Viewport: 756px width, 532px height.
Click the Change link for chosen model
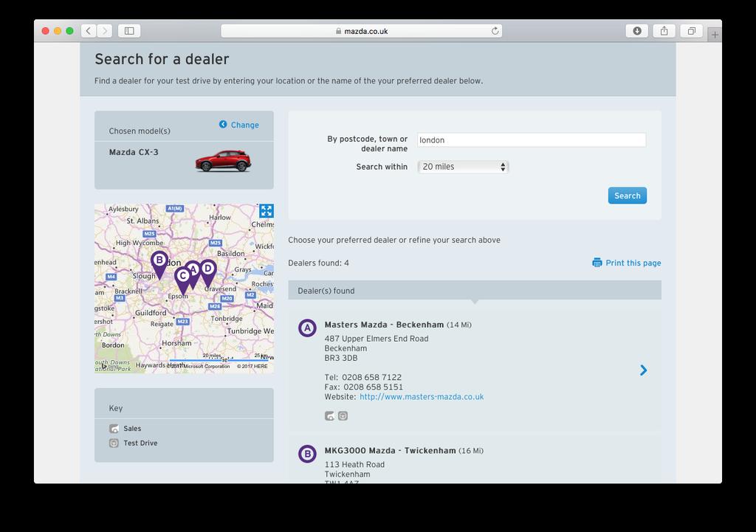pos(244,125)
